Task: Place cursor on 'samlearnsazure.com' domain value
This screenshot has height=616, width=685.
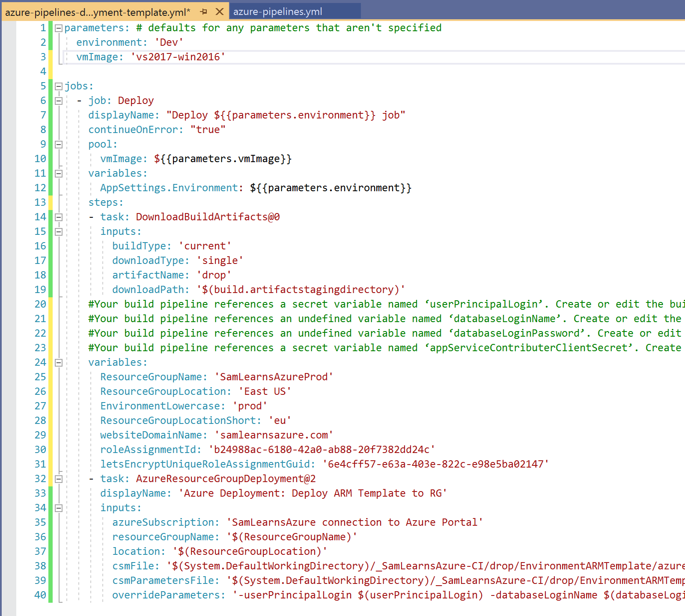Action: (274, 435)
